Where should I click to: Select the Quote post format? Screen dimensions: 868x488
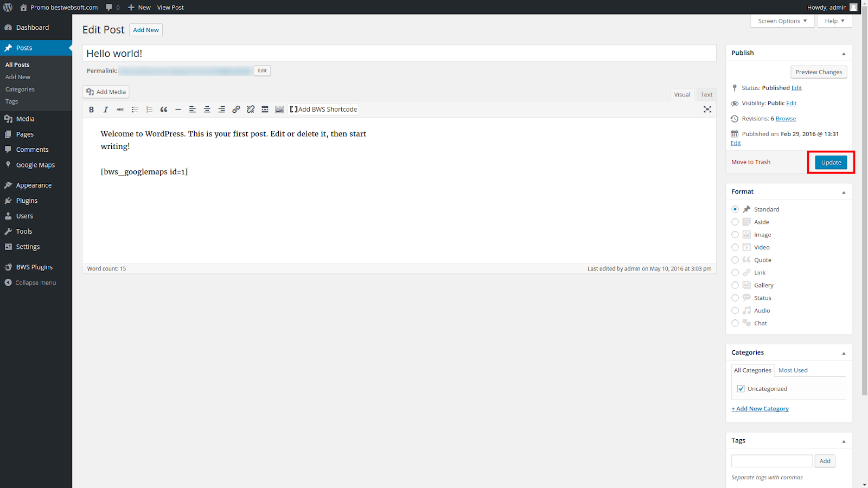click(735, 260)
